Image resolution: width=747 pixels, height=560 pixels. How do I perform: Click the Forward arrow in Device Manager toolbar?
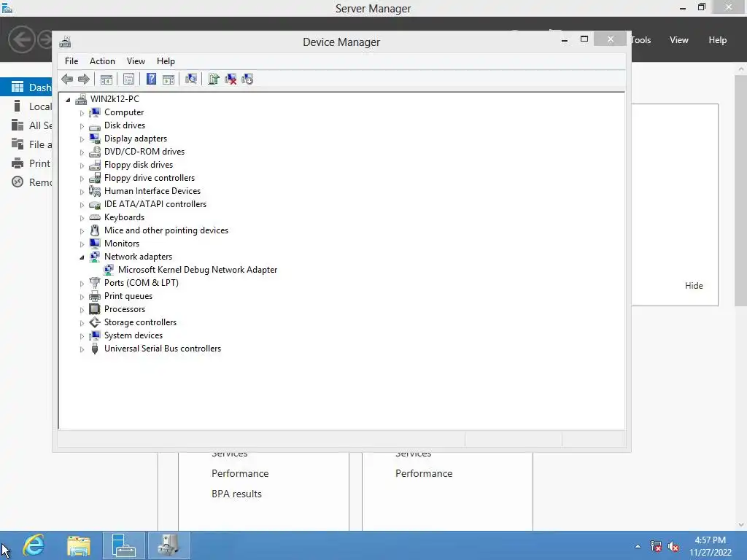tap(83, 79)
